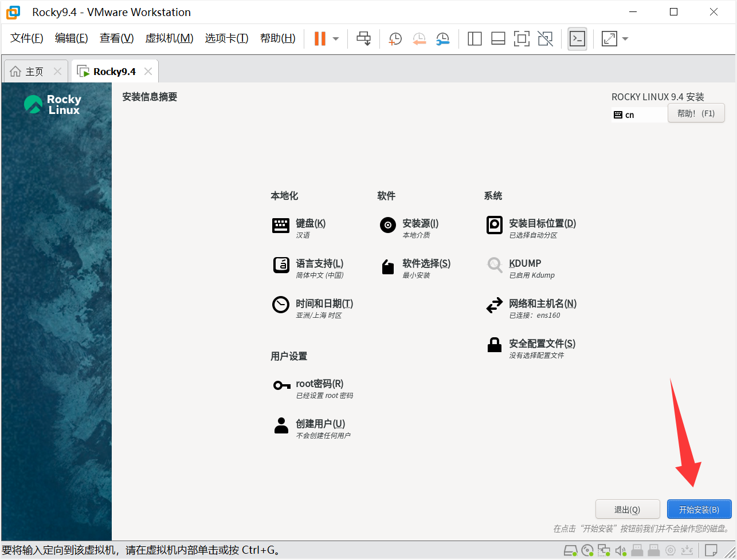Expand the power options dropdown arrow
The image size is (737, 560).
336,39
